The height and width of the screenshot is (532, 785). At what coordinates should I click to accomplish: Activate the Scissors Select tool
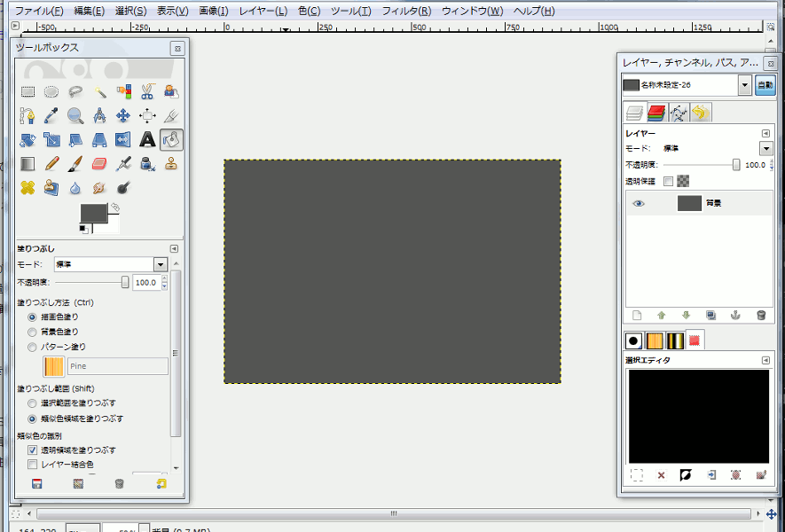(147, 91)
